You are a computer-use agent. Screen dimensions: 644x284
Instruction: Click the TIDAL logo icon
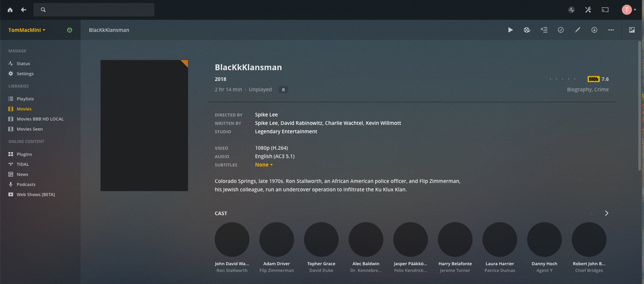pos(11,164)
